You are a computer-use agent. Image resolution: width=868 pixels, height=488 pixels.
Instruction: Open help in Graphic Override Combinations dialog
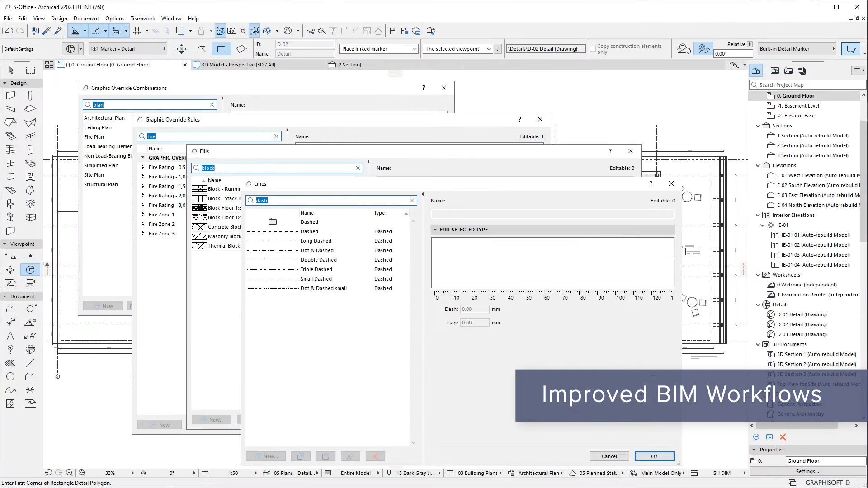(x=424, y=88)
